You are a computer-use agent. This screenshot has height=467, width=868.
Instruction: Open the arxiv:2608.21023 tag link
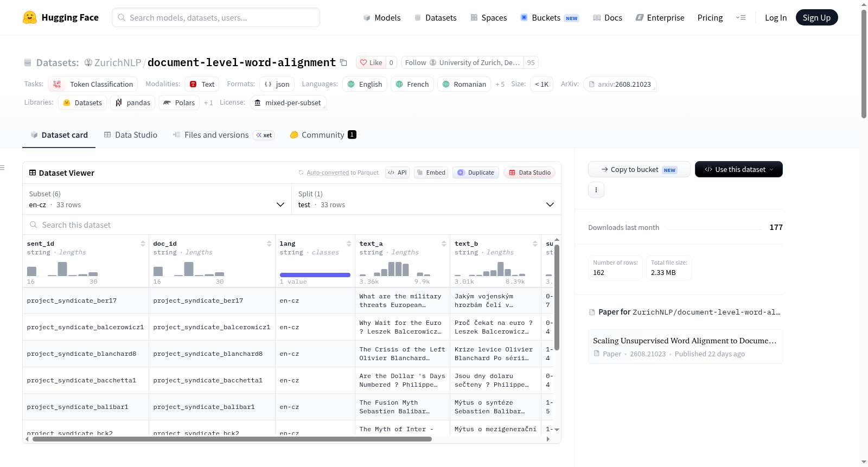(x=620, y=84)
